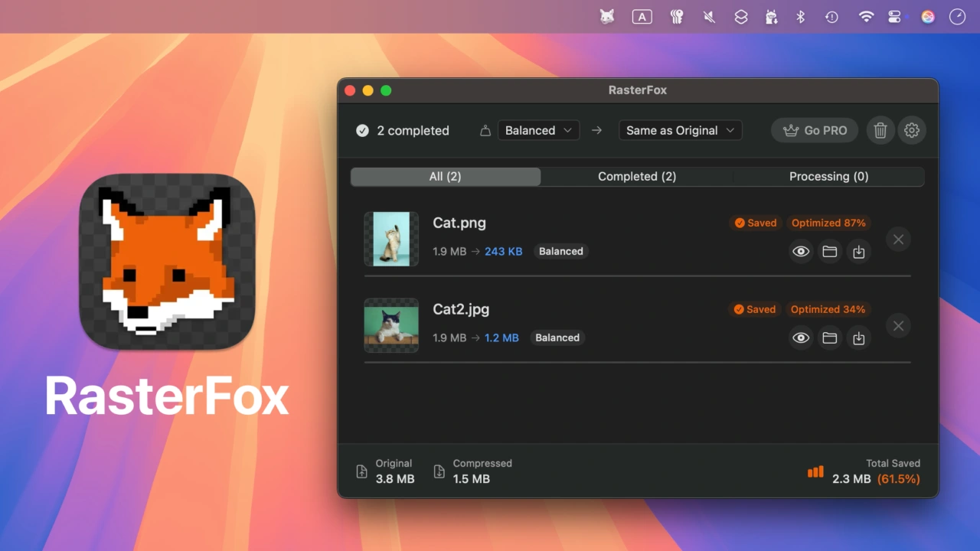Click the Cat2.jpg thumbnail image
980x551 pixels.
391,326
